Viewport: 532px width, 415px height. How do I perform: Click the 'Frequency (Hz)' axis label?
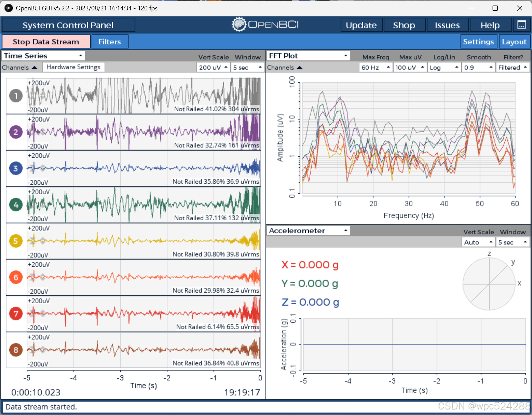point(409,215)
